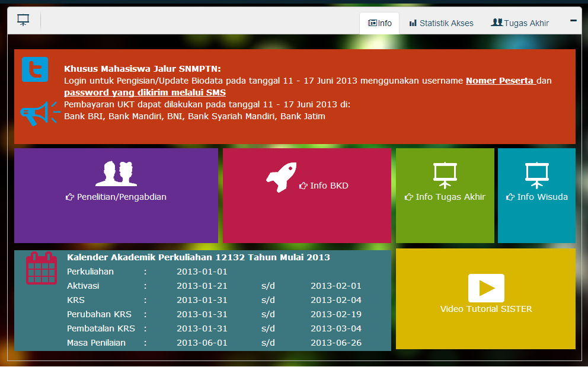The height and width of the screenshot is (367, 588).
Task: Click Aktivasi end date 2013-02-01
Action: (x=336, y=286)
